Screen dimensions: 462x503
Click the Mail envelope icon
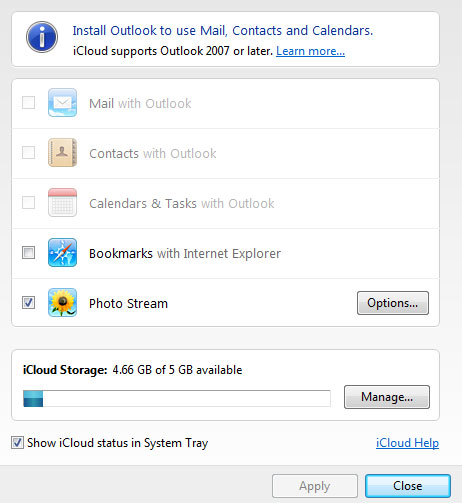[x=62, y=103]
